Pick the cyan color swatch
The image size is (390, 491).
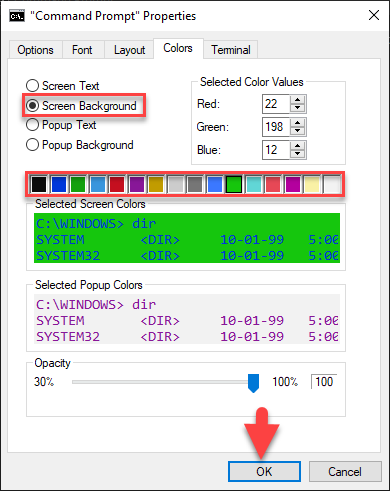[x=254, y=184]
